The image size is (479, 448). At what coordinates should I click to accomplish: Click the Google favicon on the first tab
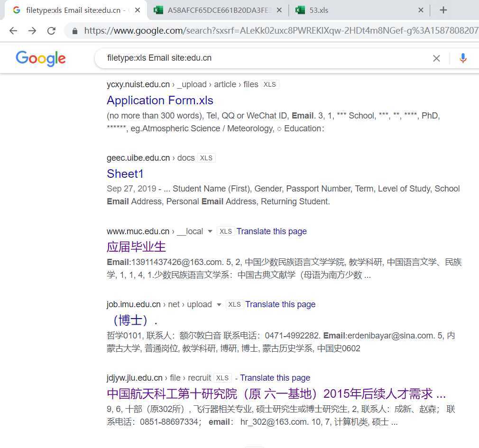click(17, 10)
